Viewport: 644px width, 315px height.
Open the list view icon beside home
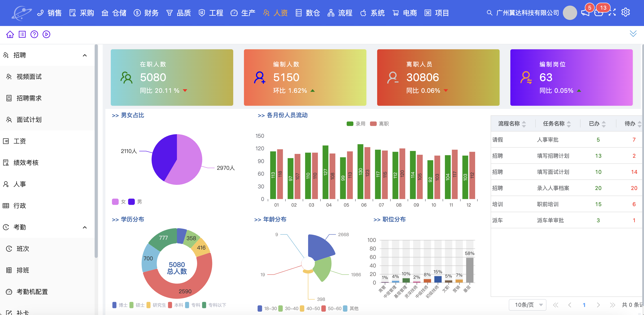click(22, 34)
